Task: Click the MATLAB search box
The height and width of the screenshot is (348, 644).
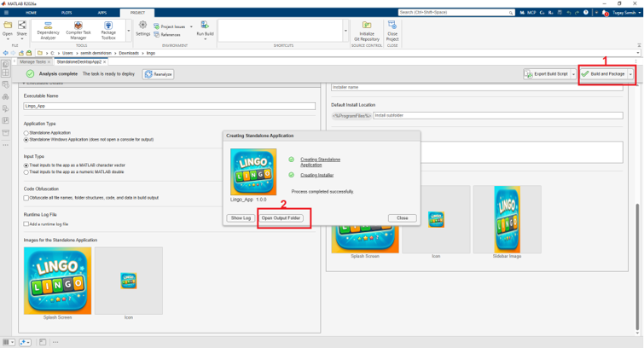Action: click(x=455, y=13)
